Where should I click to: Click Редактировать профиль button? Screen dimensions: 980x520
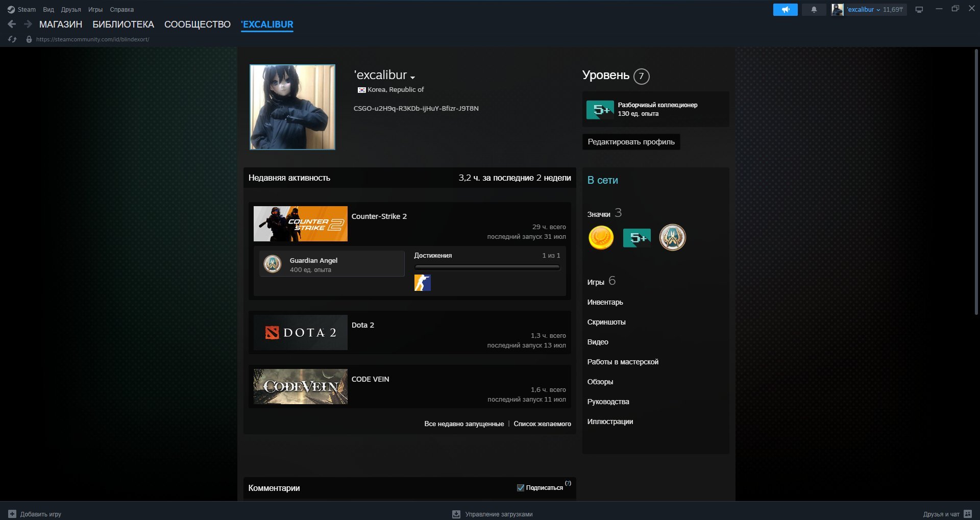[x=631, y=142]
